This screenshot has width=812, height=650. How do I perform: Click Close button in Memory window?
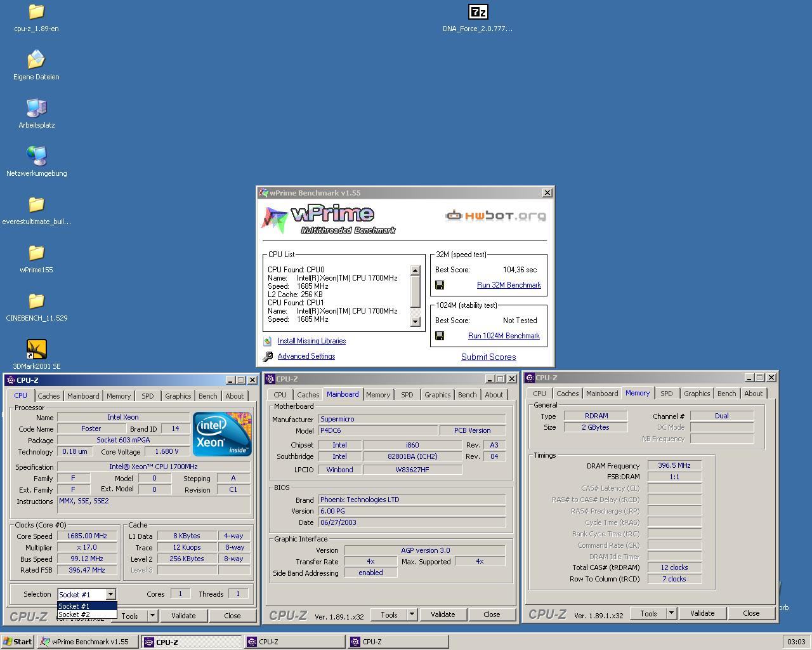(751, 613)
